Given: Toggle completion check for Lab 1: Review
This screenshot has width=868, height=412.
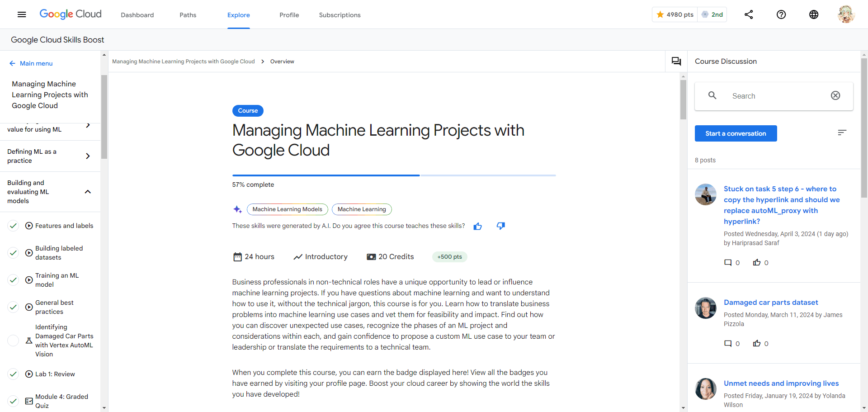Looking at the screenshot, I should 14,374.
